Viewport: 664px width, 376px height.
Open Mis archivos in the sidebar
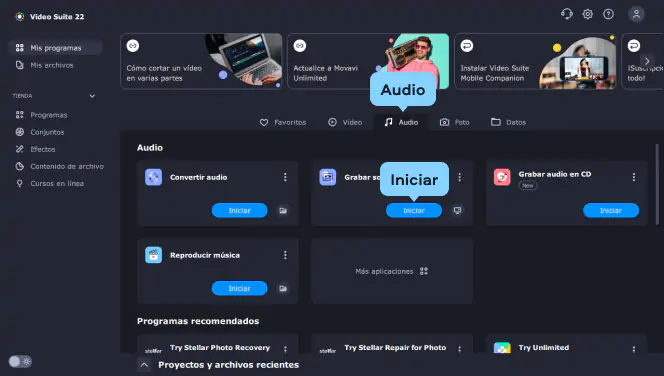coord(44,65)
